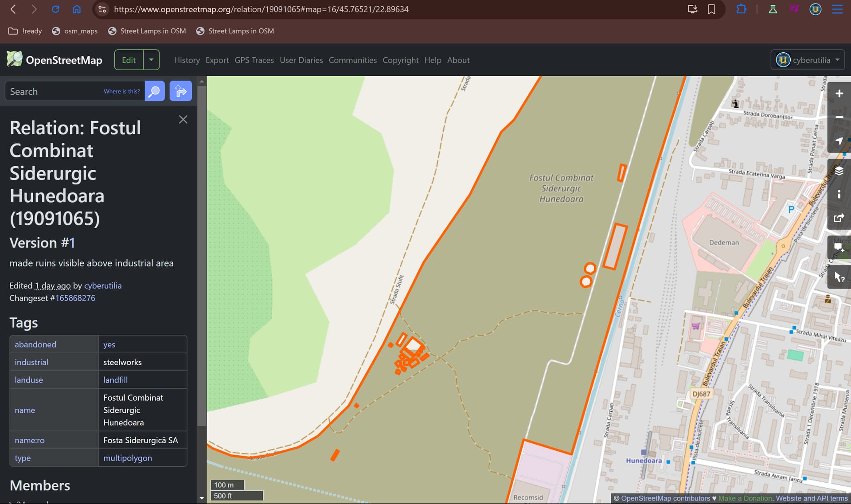This screenshot has width=851, height=504.
Task: Close the relation sidebar panel
Action: pyautogui.click(x=183, y=120)
